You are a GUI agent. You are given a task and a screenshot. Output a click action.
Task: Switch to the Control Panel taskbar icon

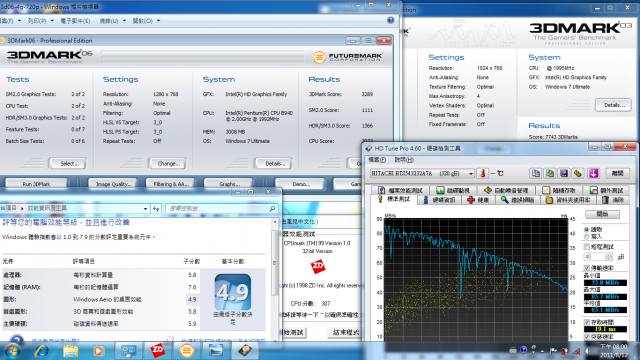(x=129, y=351)
